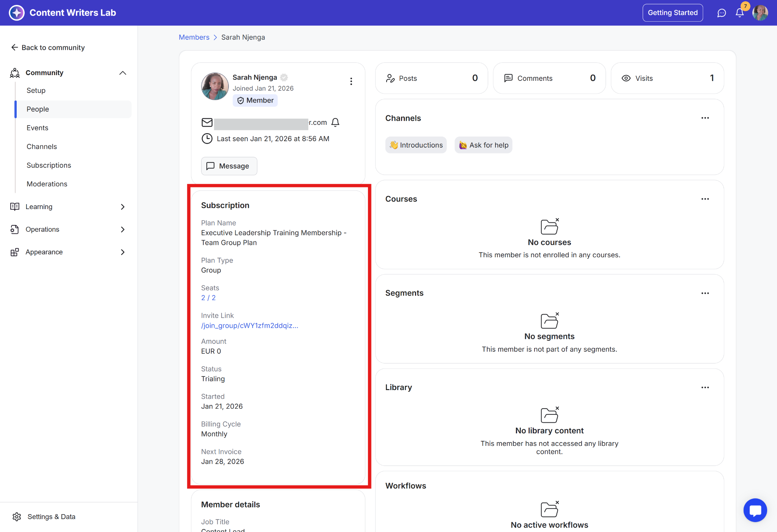Open the join_group invite link
This screenshot has width=777, height=532.
click(x=250, y=326)
